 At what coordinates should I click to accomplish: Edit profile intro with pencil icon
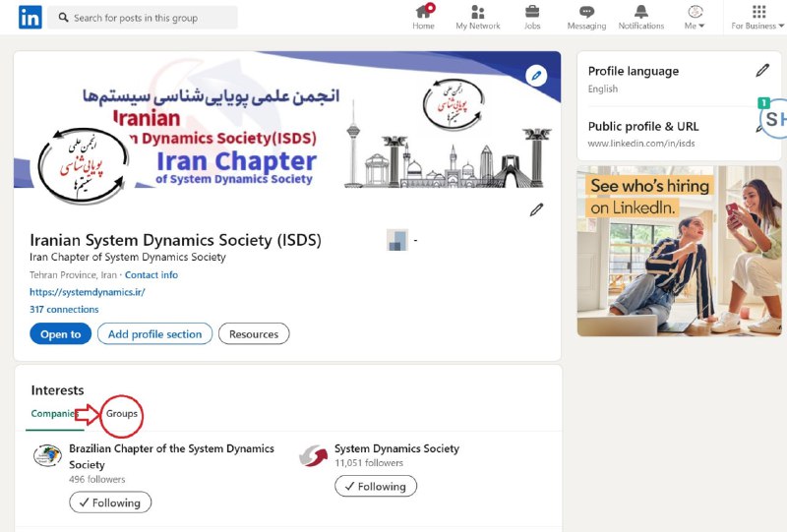[536, 209]
